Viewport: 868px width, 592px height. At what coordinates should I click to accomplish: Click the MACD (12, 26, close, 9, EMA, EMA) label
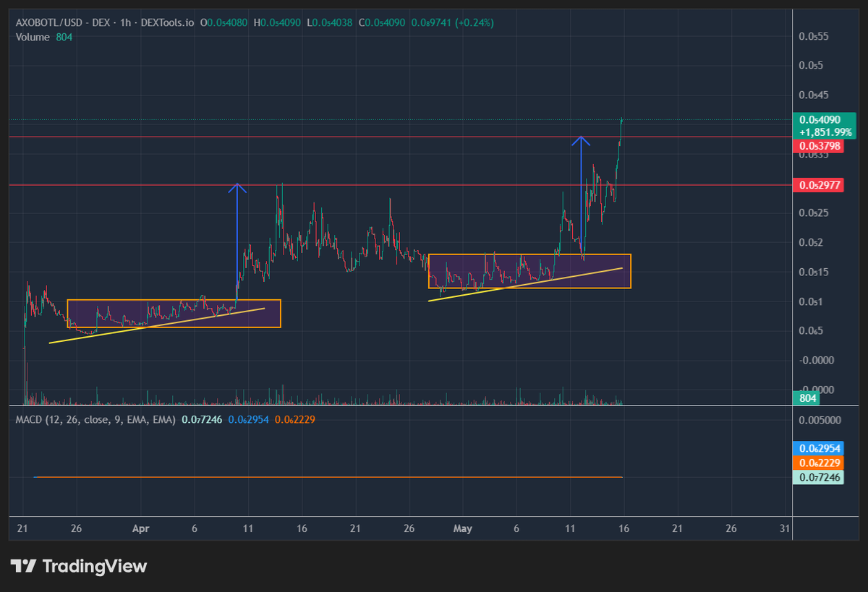coord(95,419)
